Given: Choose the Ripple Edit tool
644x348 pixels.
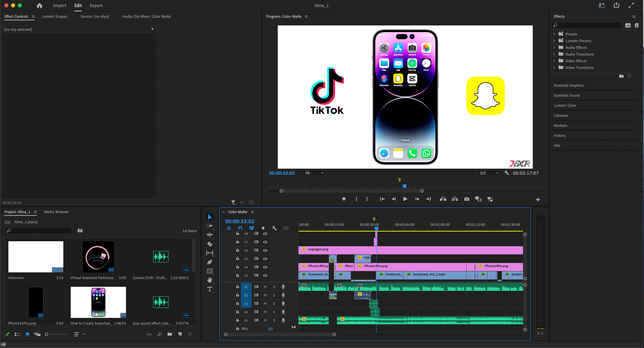Looking at the screenshot, I should (x=210, y=235).
